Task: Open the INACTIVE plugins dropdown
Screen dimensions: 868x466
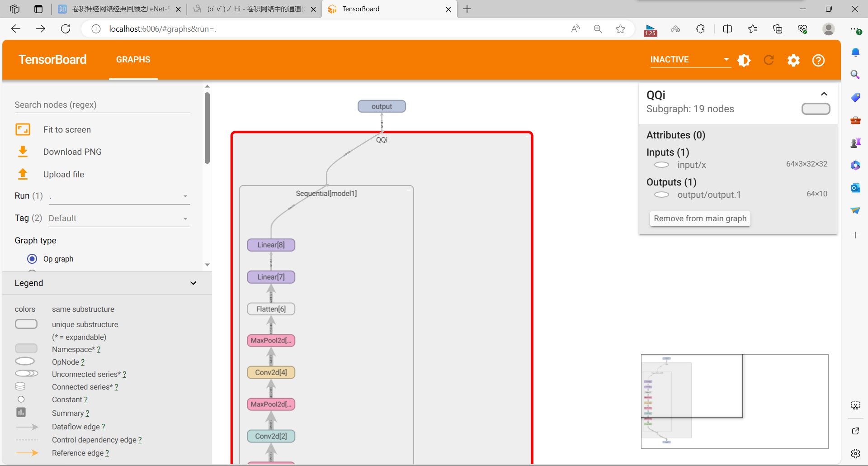Action: pyautogui.click(x=690, y=60)
